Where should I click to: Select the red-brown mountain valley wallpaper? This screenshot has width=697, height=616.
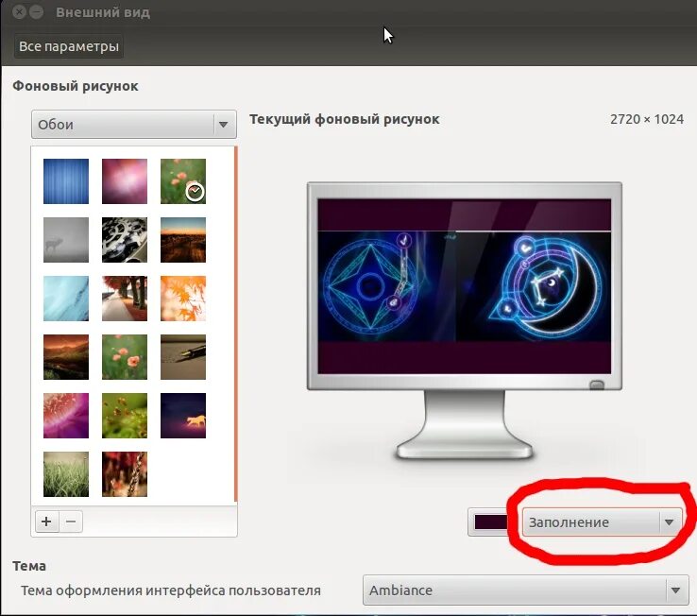click(x=66, y=357)
